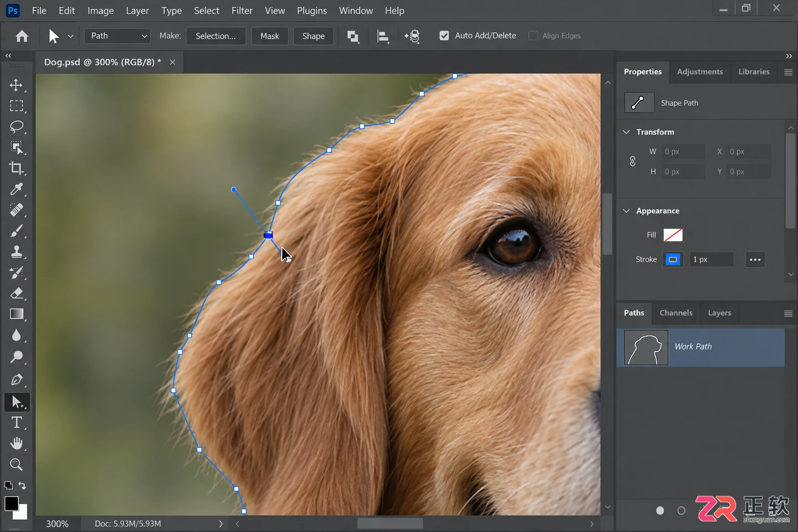798x532 pixels.
Task: Select the Eraser tool
Action: point(17,293)
